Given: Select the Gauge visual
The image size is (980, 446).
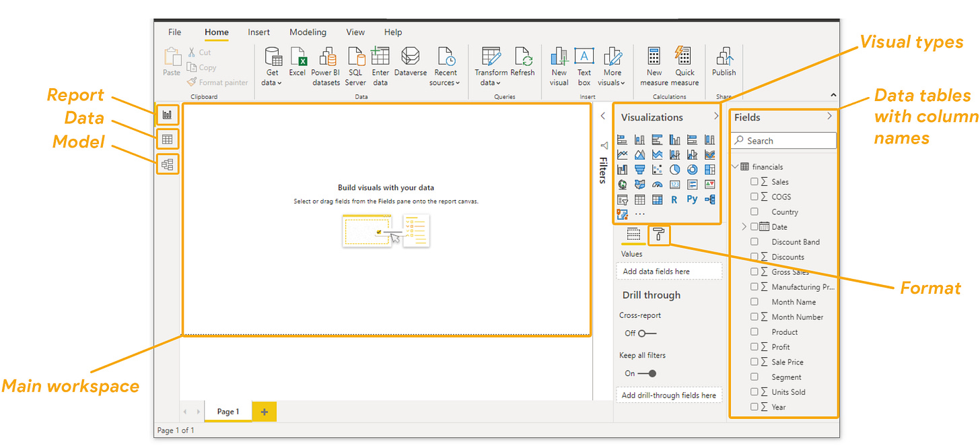Looking at the screenshot, I should coord(657,185).
